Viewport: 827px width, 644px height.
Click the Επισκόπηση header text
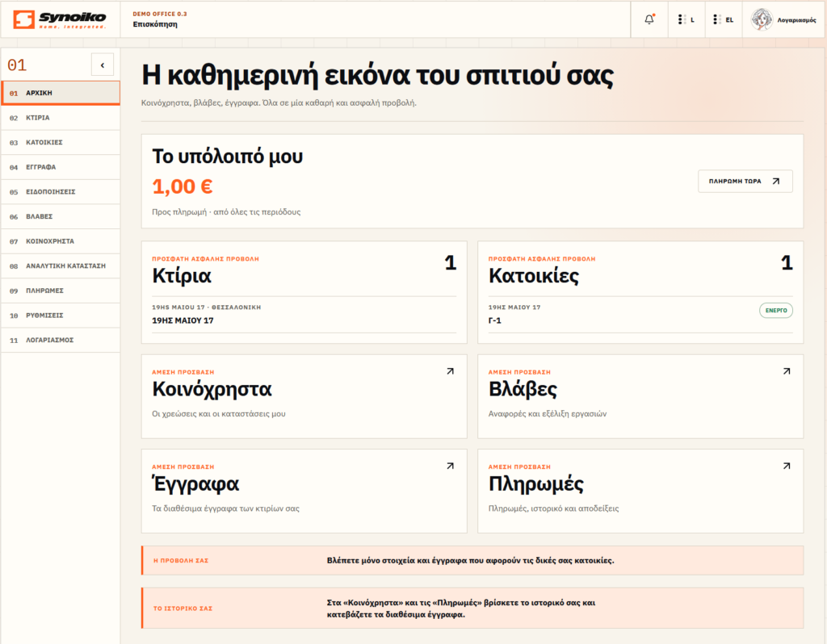(155, 24)
